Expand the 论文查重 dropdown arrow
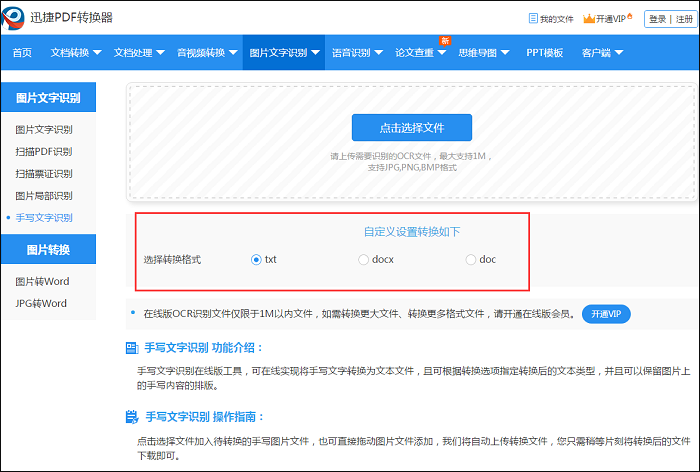This screenshot has width=700, height=472. click(x=442, y=53)
